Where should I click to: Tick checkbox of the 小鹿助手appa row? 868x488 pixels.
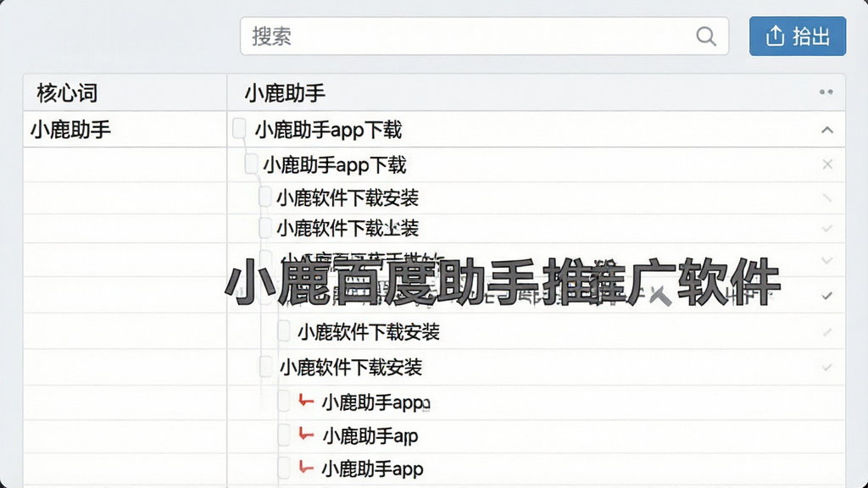click(284, 402)
